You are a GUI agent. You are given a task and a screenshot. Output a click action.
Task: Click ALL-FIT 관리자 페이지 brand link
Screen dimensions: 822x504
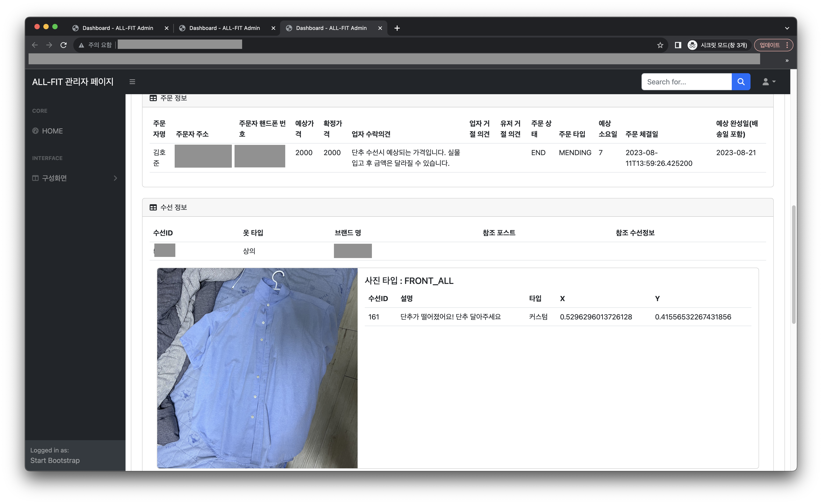[x=73, y=82]
